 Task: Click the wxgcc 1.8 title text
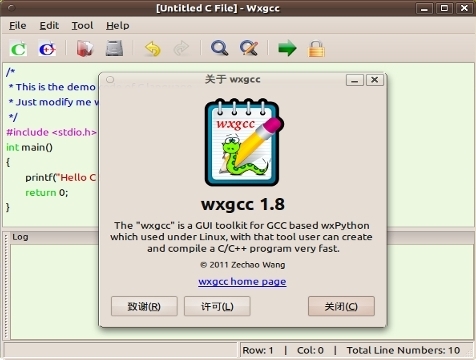click(243, 204)
